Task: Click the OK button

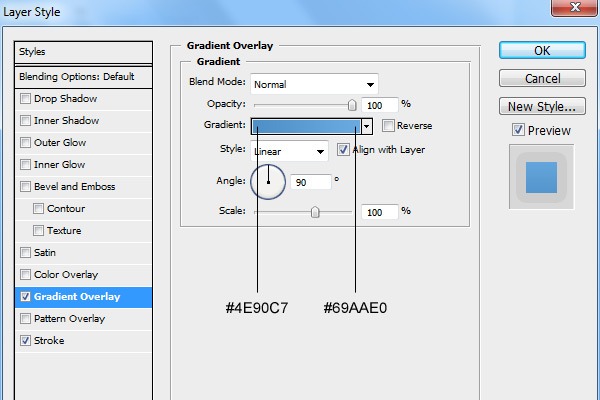Action: click(x=542, y=51)
